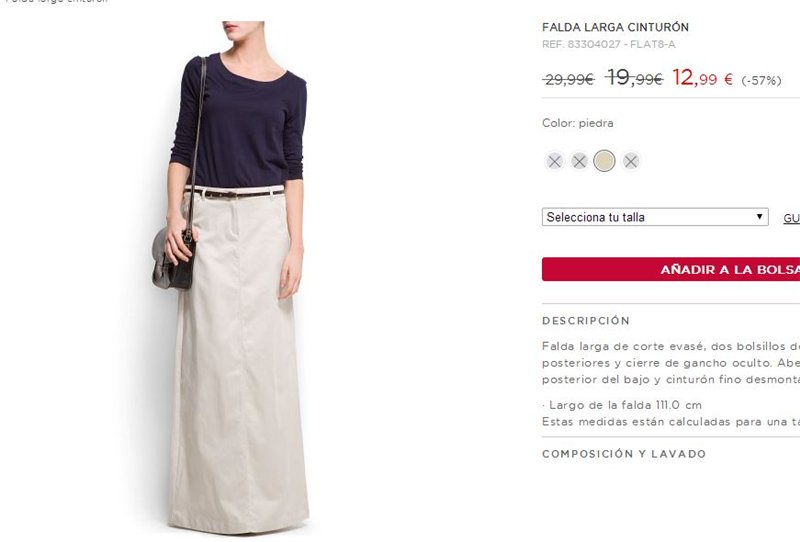Click the 'Falda larga cinturón' breadcrumb at top
The image size is (800, 542).
tap(57, 2)
